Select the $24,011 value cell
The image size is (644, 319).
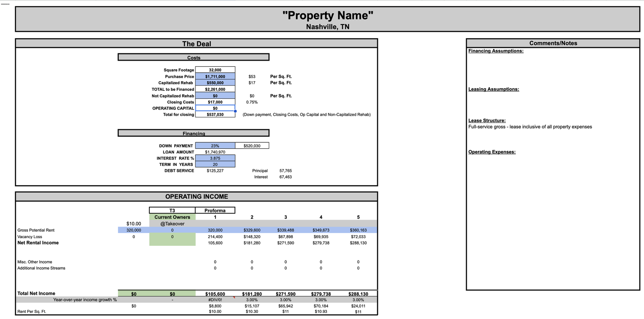click(x=358, y=306)
